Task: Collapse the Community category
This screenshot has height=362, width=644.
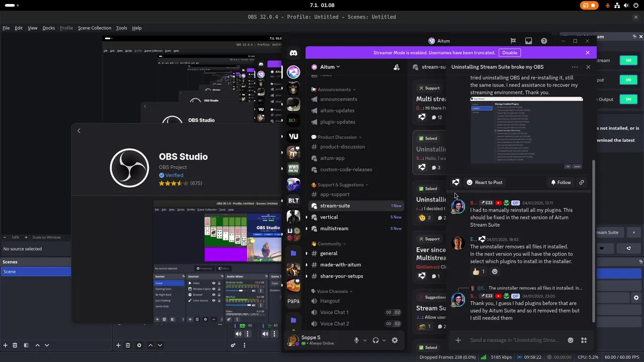Action: coord(329,244)
